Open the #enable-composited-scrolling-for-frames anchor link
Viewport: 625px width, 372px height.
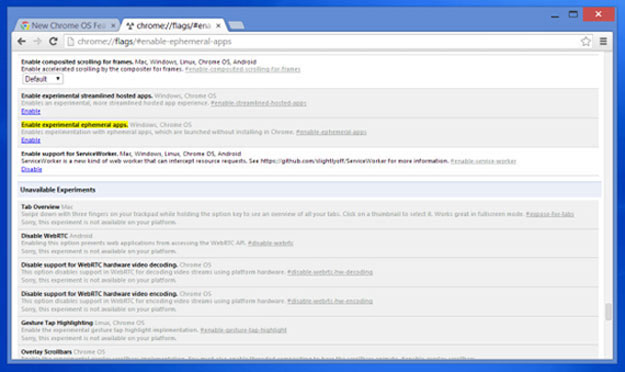243,69
